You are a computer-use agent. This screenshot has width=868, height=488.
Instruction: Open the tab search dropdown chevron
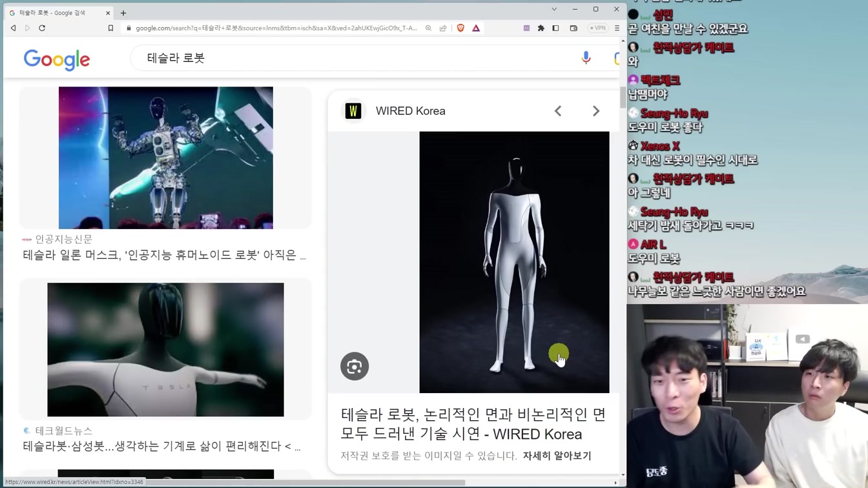553,10
